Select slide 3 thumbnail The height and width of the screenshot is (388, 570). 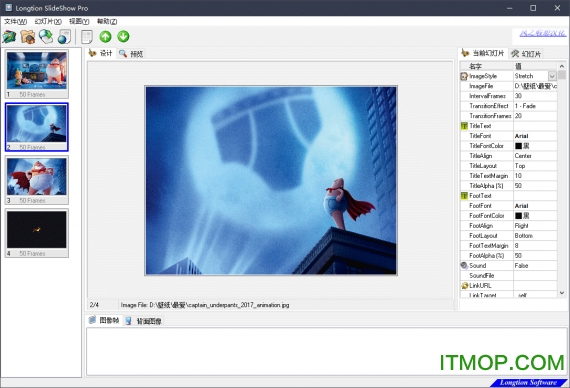(x=37, y=180)
